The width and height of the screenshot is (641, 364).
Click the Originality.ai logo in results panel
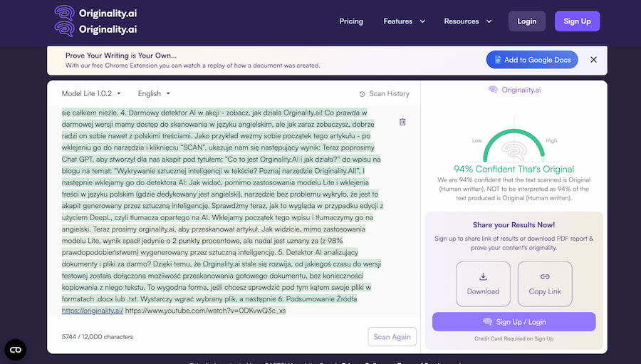pyautogui.click(x=514, y=90)
